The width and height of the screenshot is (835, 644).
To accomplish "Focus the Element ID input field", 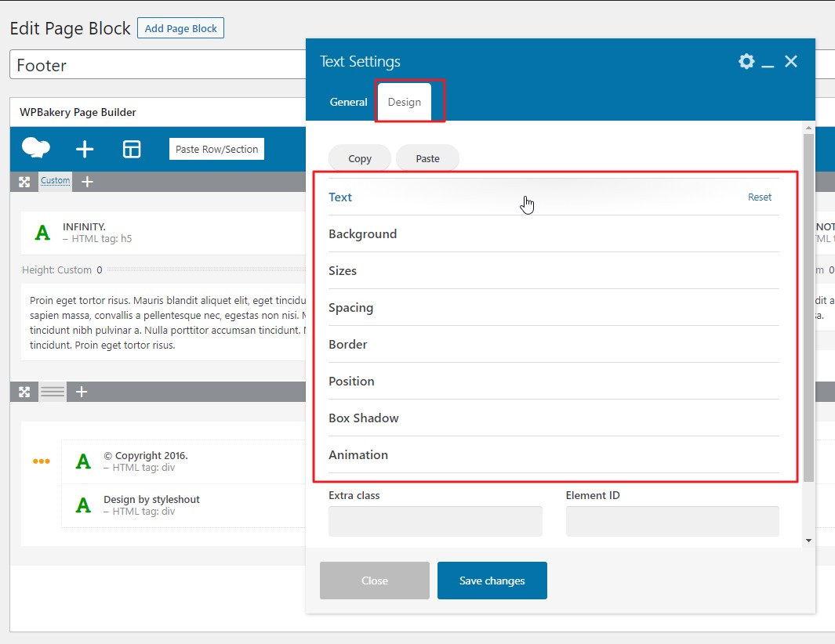I will (672, 521).
